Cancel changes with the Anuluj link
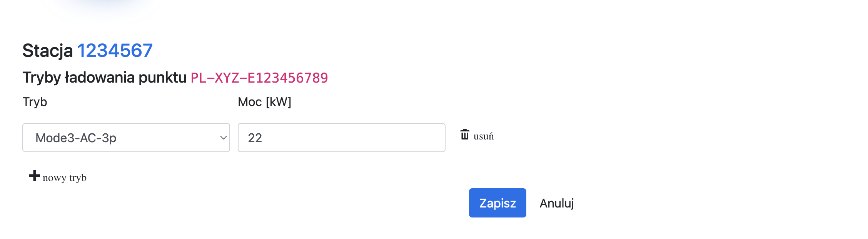Screen dimensions: 868x239 [x=556, y=203]
